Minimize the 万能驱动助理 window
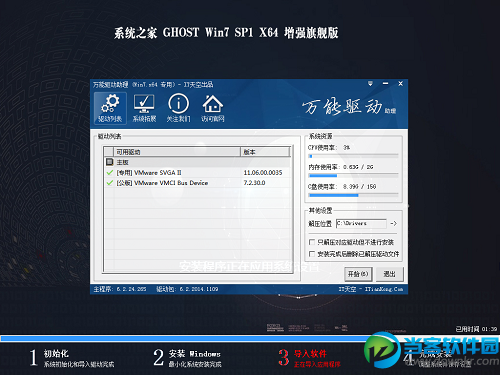This screenshot has height=375, width=500. (x=385, y=84)
